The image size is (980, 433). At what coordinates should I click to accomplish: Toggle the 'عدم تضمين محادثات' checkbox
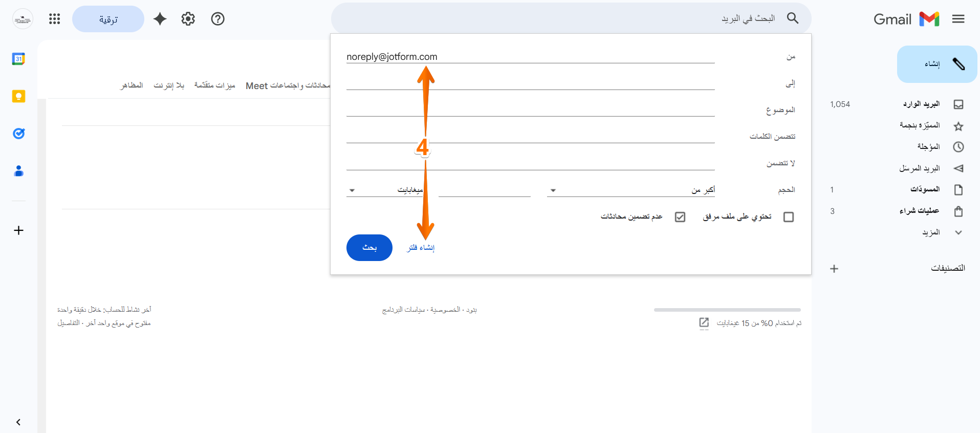pos(680,217)
